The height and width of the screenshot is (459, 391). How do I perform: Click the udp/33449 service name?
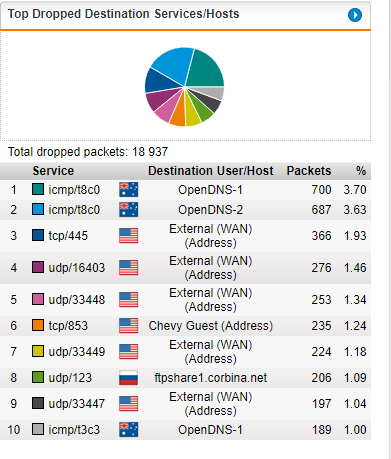[x=77, y=352]
